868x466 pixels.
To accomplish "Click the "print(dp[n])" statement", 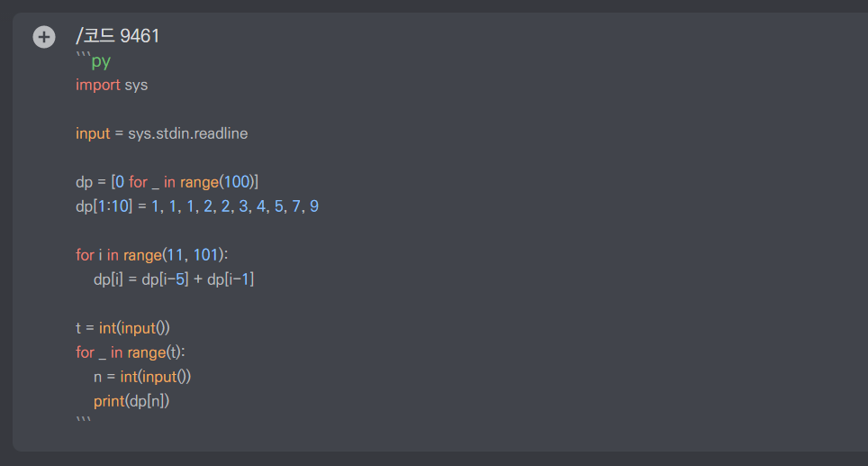I will (x=131, y=401).
